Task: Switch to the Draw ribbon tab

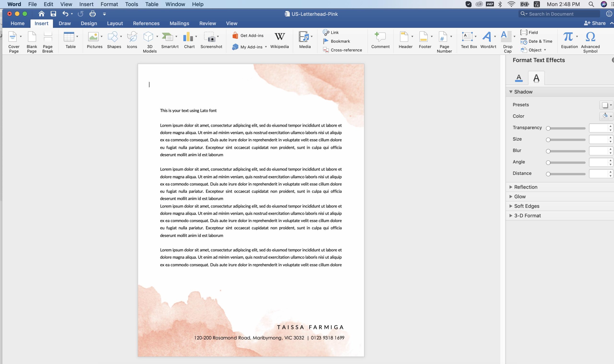Action: tap(65, 23)
